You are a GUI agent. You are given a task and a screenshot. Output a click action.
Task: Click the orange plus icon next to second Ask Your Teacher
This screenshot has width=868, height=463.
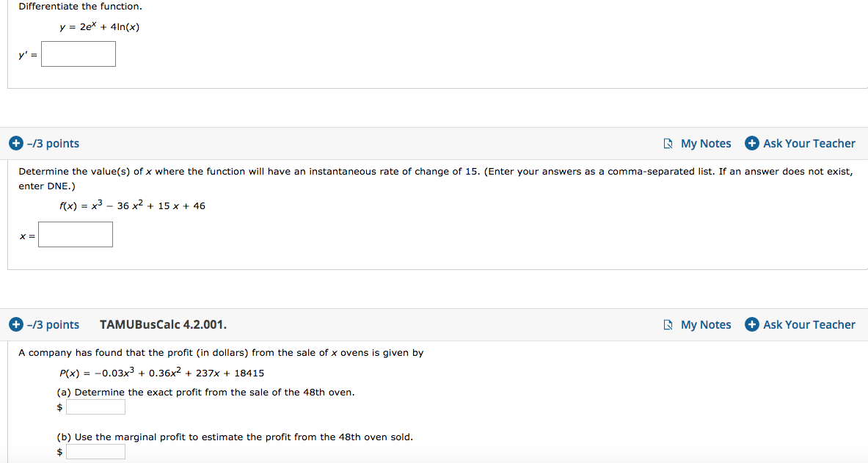751,324
